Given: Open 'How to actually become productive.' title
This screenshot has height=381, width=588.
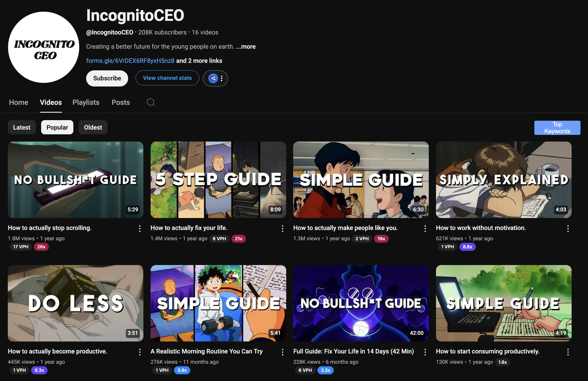Looking at the screenshot, I should pos(58,351).
